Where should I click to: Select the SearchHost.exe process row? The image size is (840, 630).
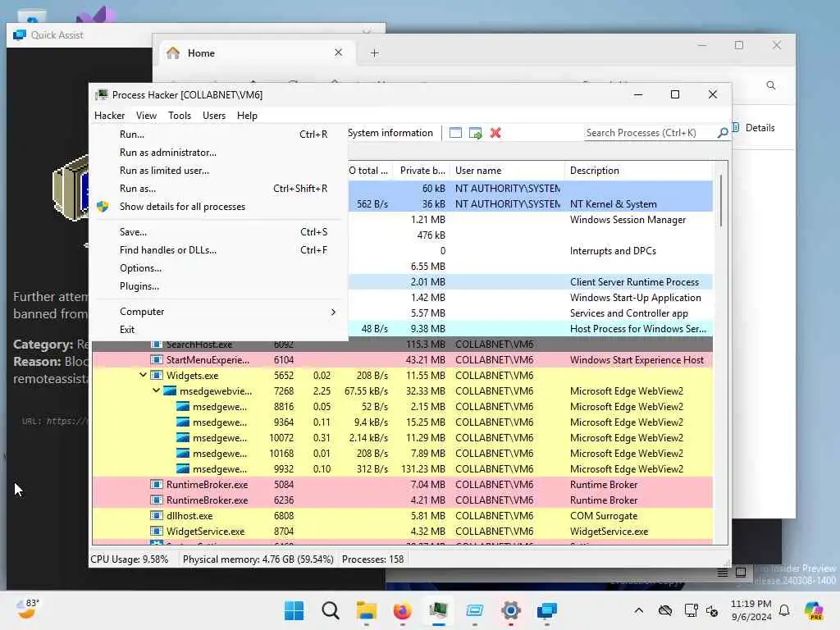click(x=402, y=345)
